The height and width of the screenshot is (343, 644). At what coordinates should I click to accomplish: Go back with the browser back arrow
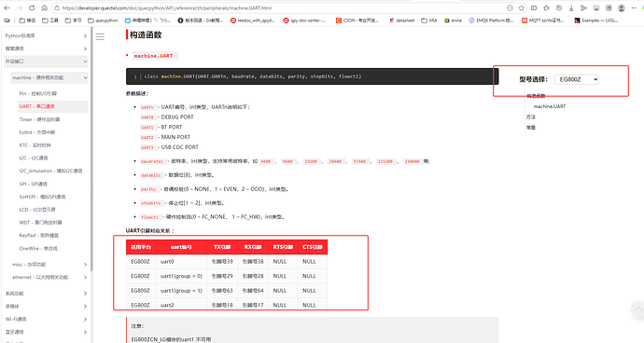click(x=7, y=7)
